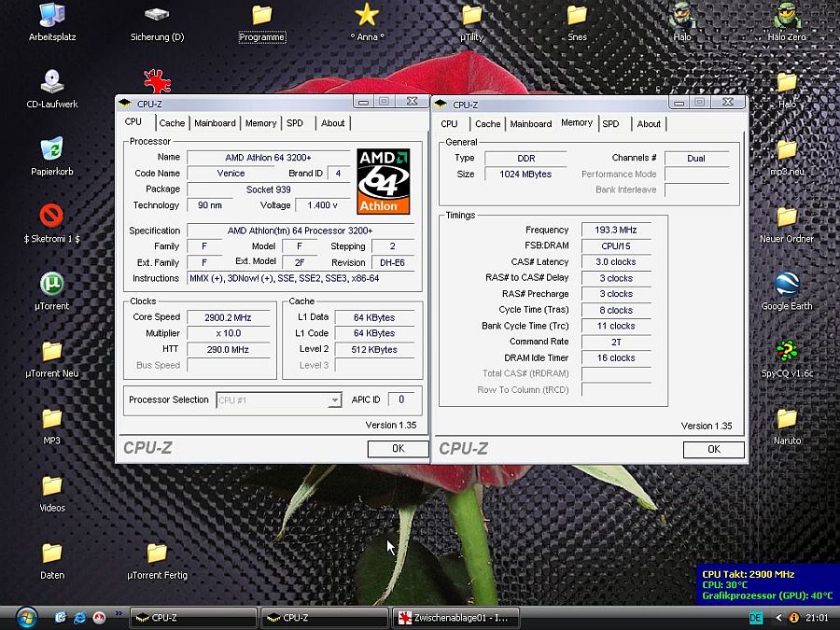
Task: Click the Command Rate 2T value
Action: point(616,342)
